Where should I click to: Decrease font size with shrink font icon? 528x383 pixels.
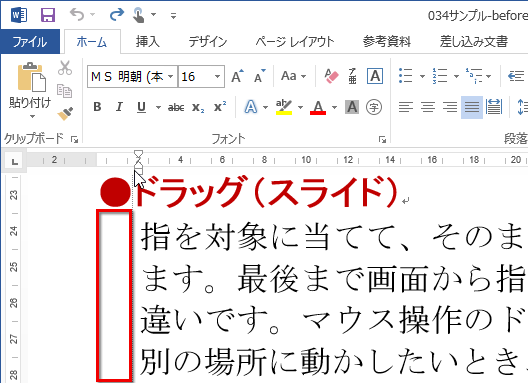(x=260, y=76)
